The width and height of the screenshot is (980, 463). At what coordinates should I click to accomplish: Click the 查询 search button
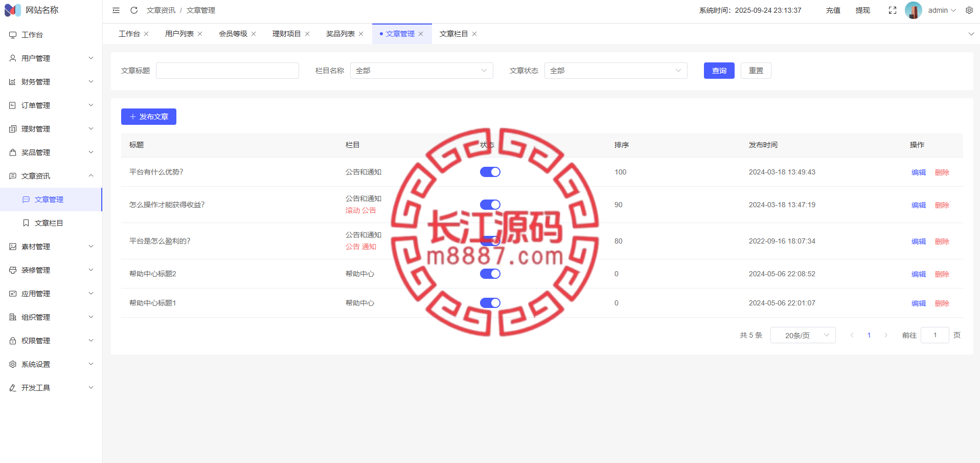(x=719, y=71)
